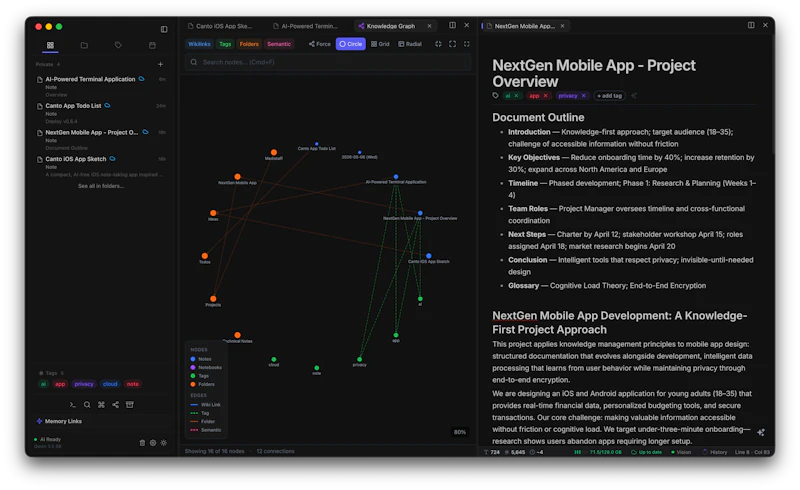The width and height of the screenshot is (800, 490).
Task: Select the Circle graph layout
Action: tap(351, 44)
